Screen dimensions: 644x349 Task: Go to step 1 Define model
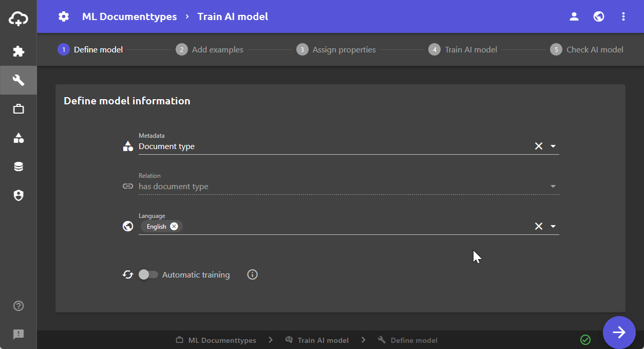pos(90,49)
